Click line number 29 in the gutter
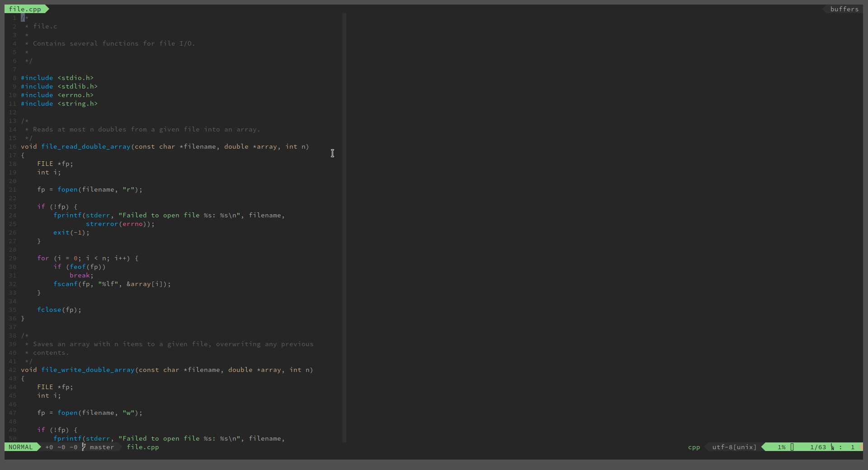The image size is (868, 470). point(13,258)
